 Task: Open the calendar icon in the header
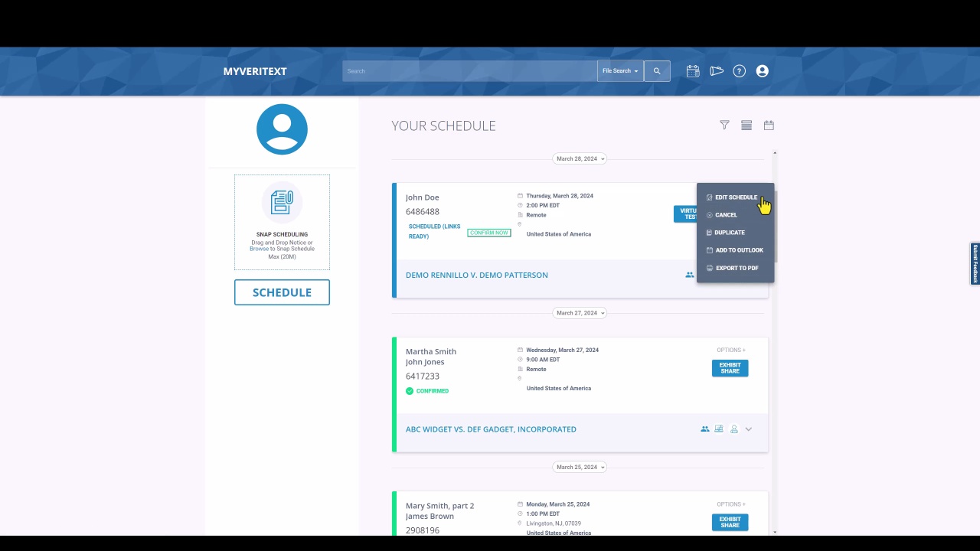[x=693, y=71]
